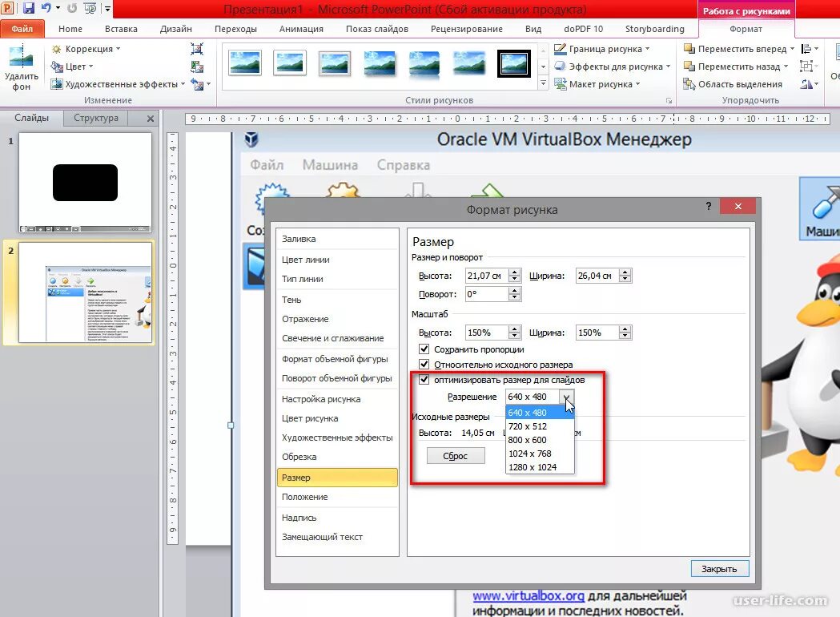
Task: Click the Redo icon in quick access toolbar
Action: pyautogui.click(x=72, y=8)
